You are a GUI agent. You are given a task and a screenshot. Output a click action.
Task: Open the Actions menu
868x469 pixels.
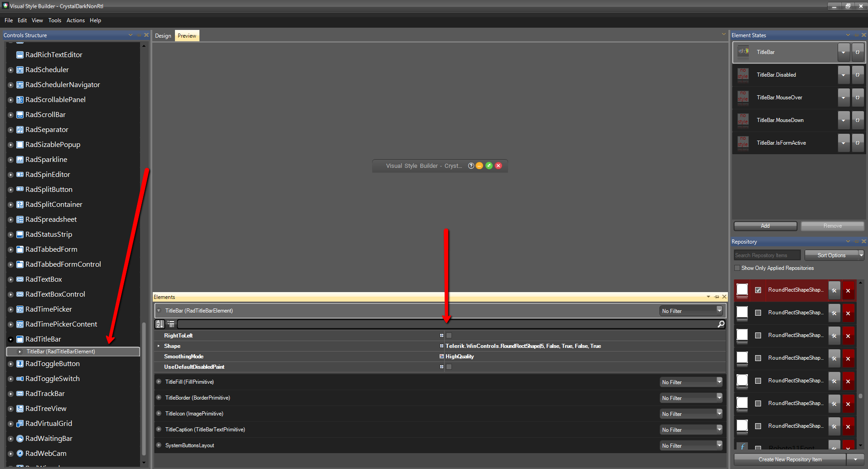(x=76, y=20)
